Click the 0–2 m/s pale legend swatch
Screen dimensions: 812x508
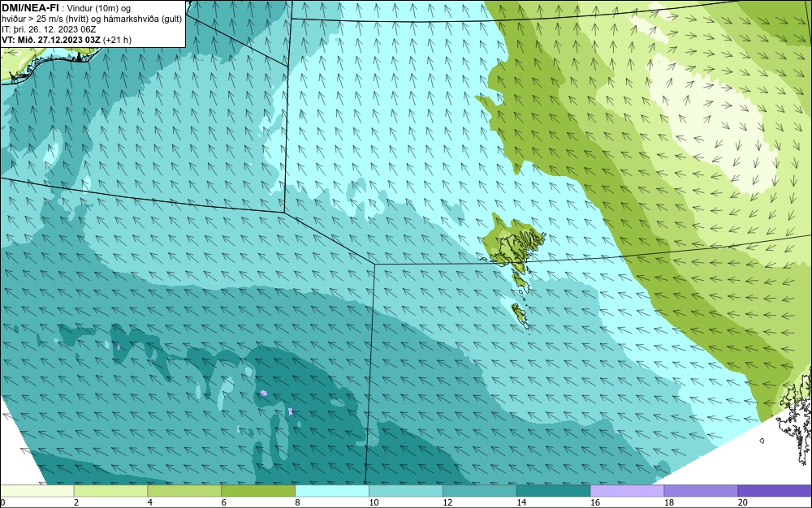[x=37, y=491]
